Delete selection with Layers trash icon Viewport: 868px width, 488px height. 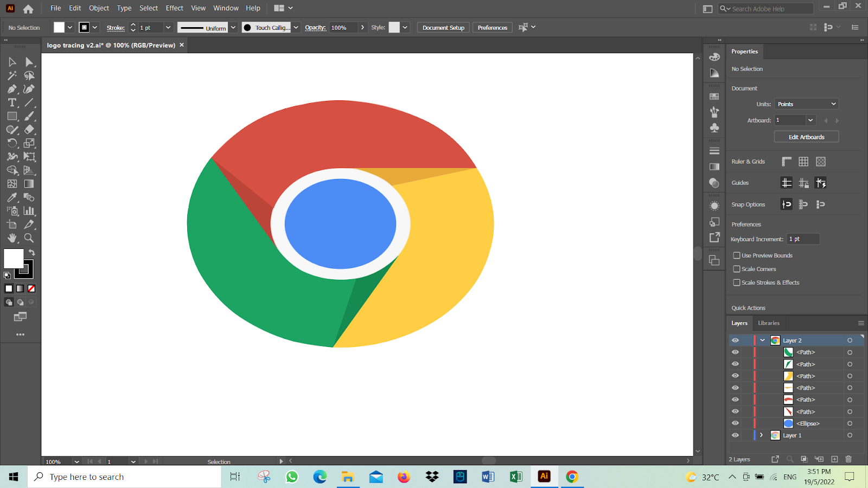[849, 459]
